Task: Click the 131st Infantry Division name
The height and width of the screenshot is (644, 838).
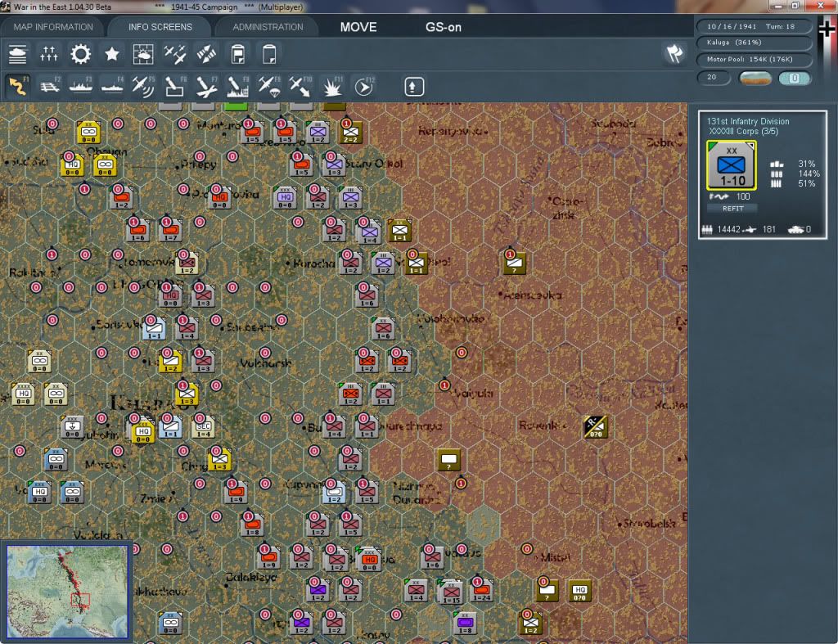Action: tap(748, 121)
